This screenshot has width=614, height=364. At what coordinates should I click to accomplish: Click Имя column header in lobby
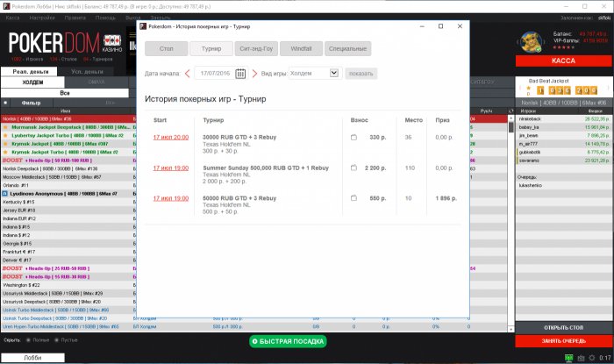[x=66, y=111]
